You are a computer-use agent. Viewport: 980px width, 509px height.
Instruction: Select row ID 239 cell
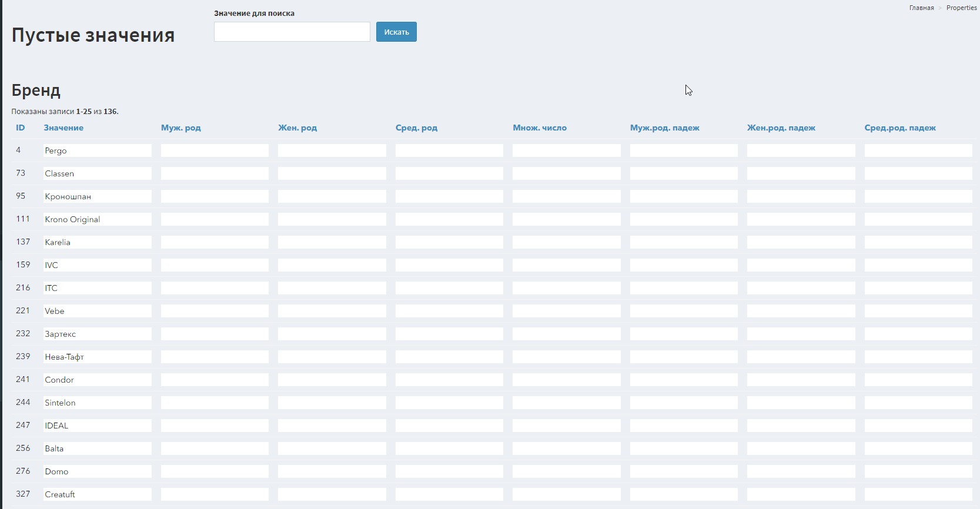coord(23,356)
